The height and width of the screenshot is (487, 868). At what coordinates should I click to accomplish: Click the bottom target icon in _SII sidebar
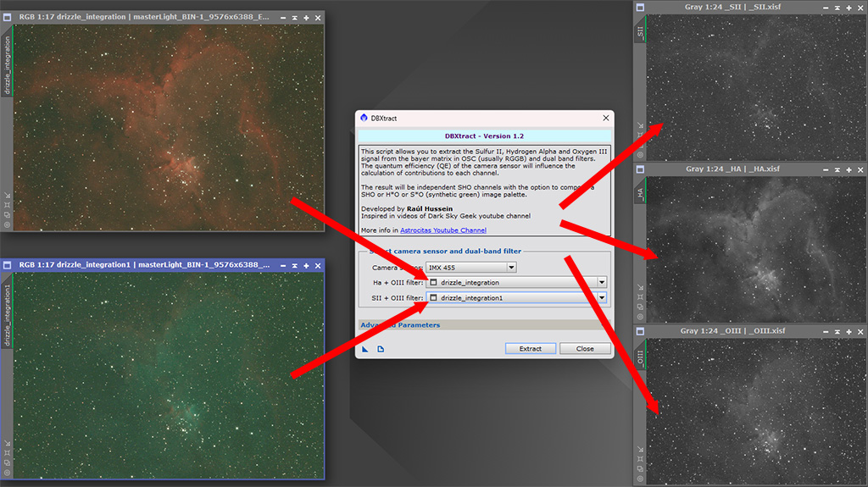click(x=641, y=154)
